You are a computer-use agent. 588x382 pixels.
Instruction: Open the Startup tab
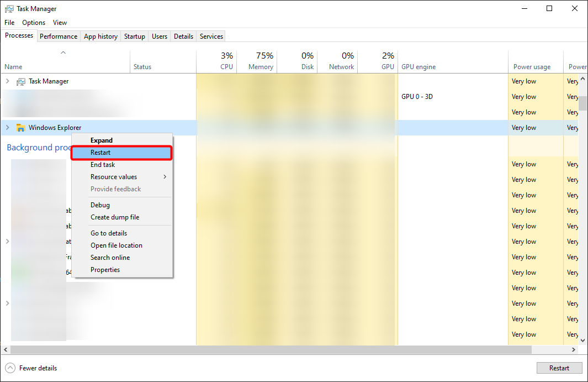[x=134, y=36]
